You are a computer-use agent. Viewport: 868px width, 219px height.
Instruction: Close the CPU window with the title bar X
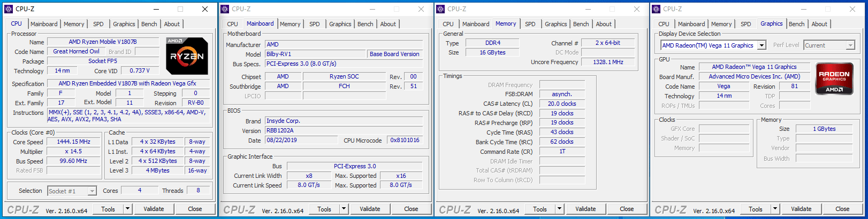point(205,9)
